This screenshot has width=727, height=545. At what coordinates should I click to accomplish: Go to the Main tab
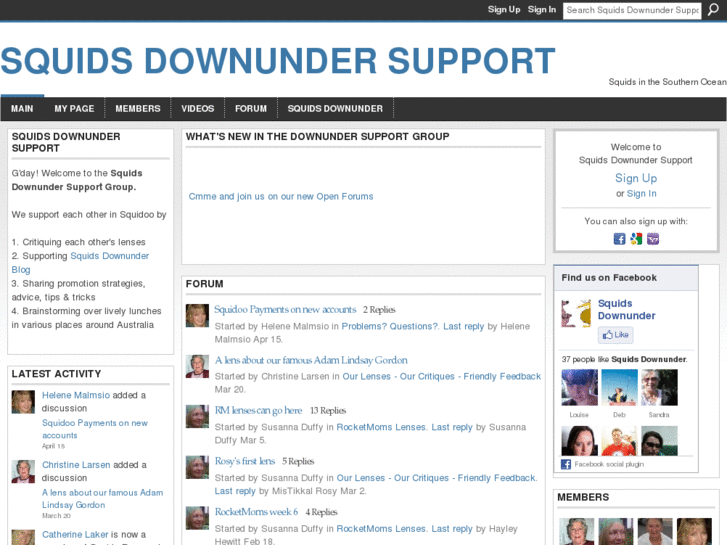point(22,109)
